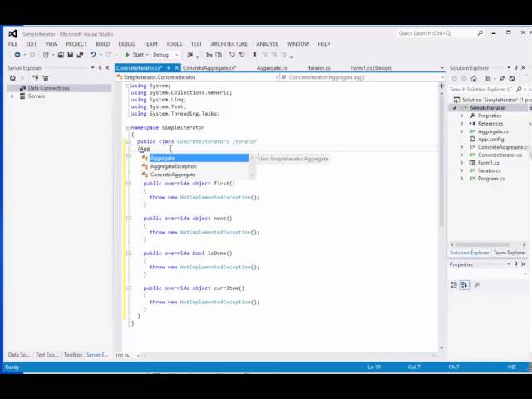Viewport: 532px width, 399px height.
Task: Click the Save All toolbar icon
Action: point(80,55)
